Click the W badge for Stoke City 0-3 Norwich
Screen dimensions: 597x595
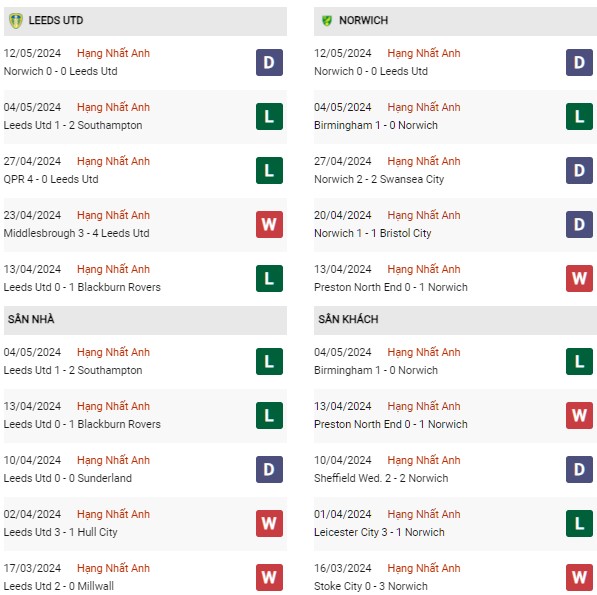pyautogui.click(x=579, y=577)
